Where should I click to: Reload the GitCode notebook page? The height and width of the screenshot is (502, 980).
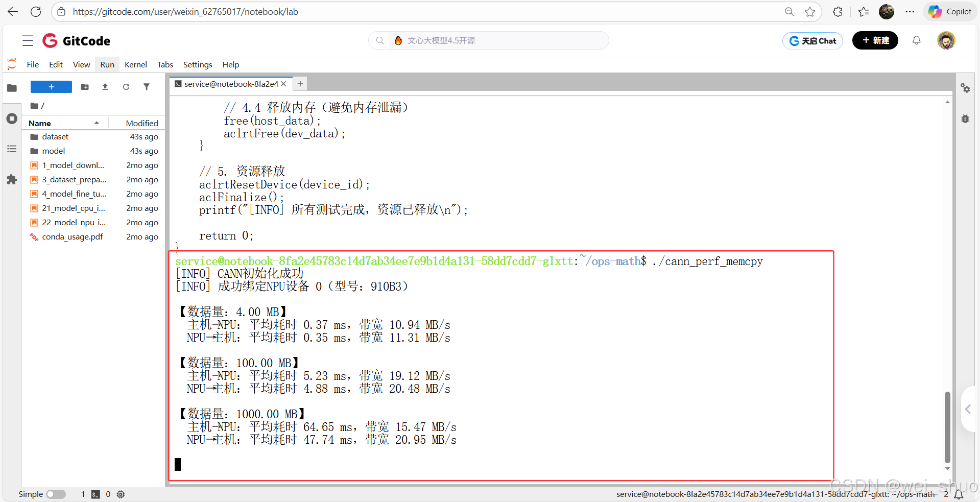(x=36, y=11)
